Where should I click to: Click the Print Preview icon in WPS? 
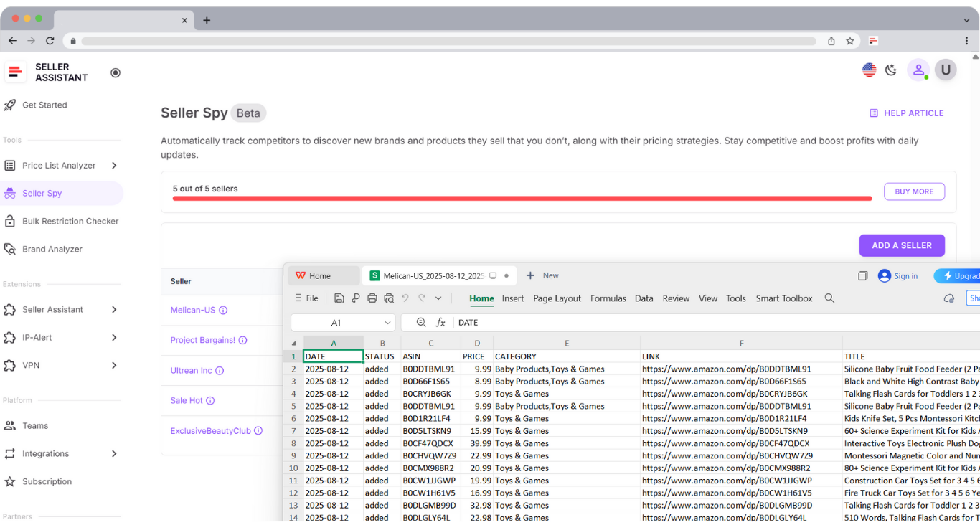(x=389, y=298)
